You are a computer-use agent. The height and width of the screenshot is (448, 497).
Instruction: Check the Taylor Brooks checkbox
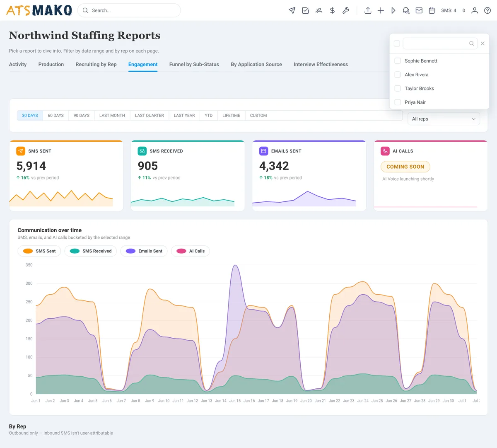pos(398,88)
